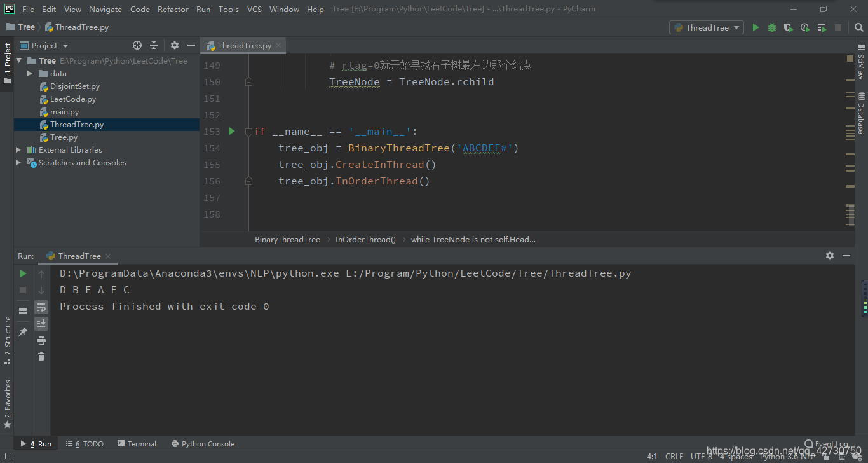Open concurrency diagram run icon
Image resolution: width=868 pixels, height=463 pixels.
(822, 27)
